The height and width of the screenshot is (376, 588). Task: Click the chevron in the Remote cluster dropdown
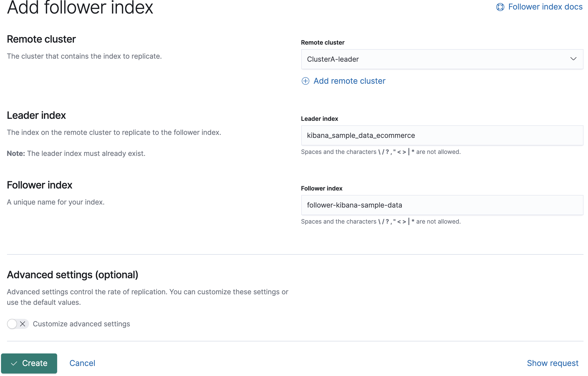[x=574, y=59]
